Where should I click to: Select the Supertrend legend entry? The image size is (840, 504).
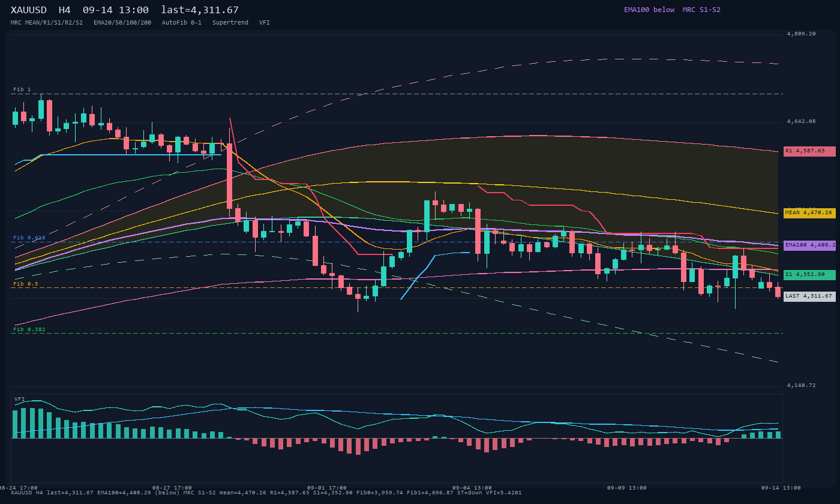230,22
